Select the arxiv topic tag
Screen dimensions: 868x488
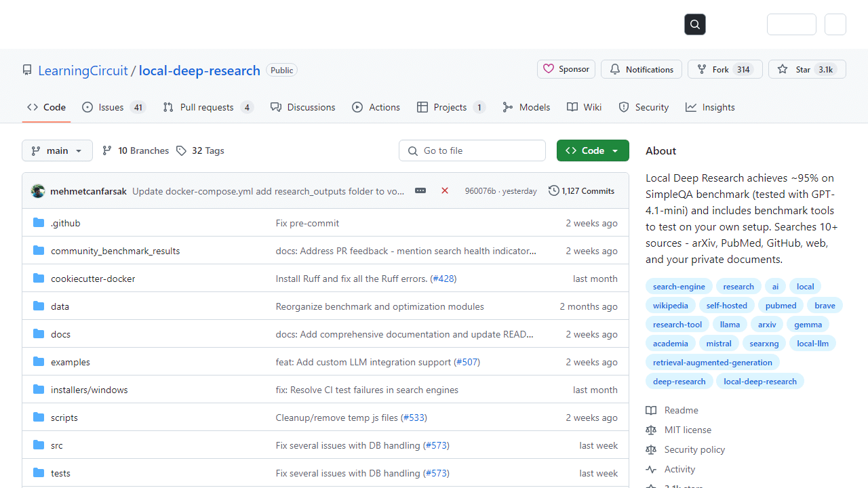767,325
